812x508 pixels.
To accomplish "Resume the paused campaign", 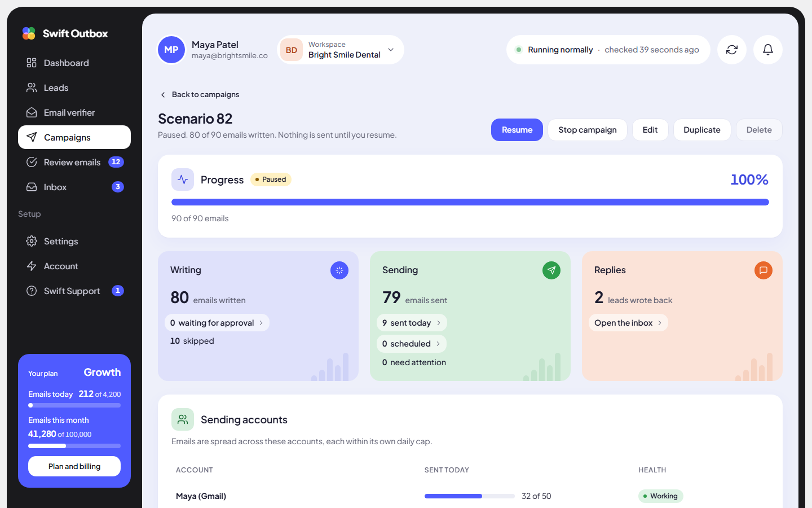I will 517,130.
